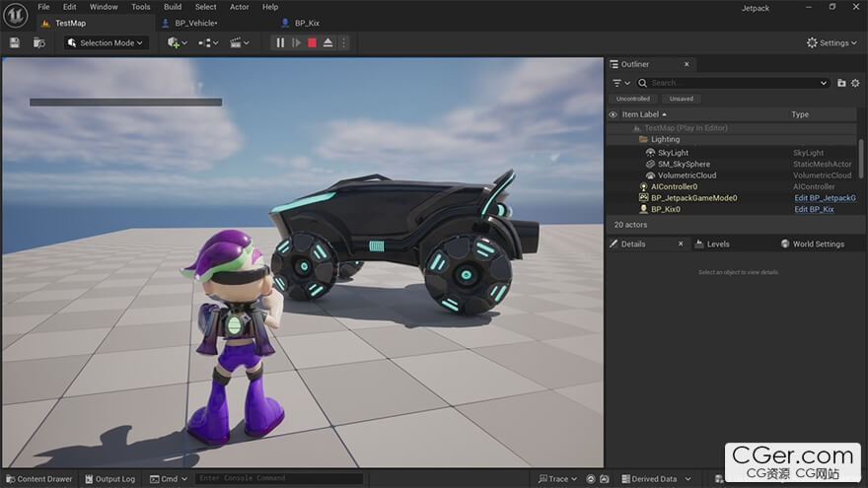The height and width of the screenshot is (488, 868).
Task: Open the Outliner filter options dropdown
Action: click(x=621, y=83)
